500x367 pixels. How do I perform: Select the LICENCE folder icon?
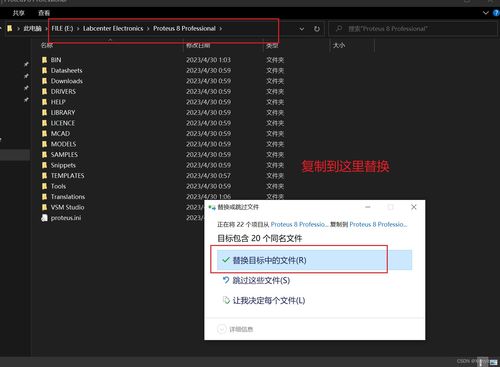[44, 123]
